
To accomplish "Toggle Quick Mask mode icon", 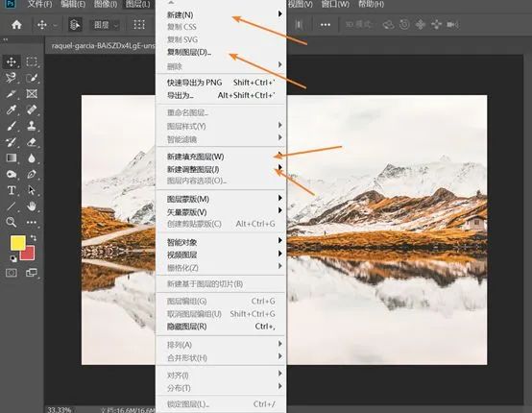I will coord(12,273).
